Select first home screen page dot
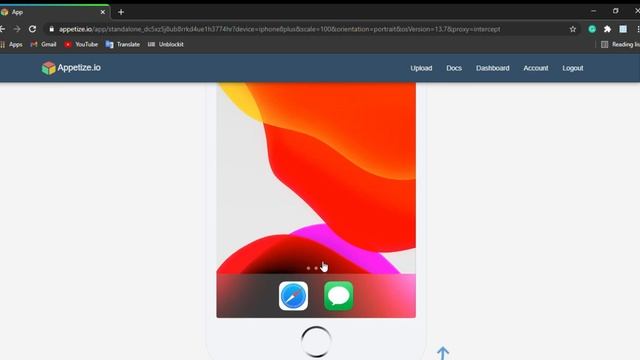Viewport: 640px width, 360px height. 308,268
